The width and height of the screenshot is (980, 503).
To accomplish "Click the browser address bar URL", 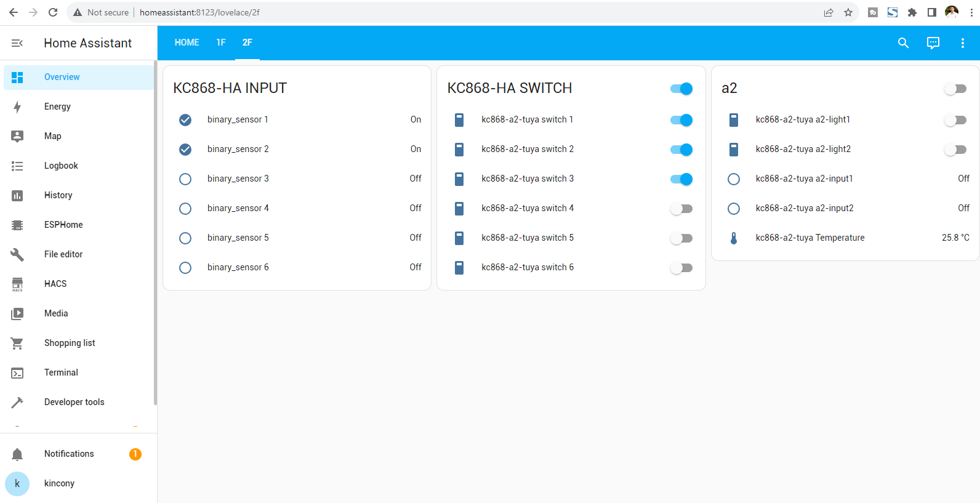I will [x=199, y=12].
